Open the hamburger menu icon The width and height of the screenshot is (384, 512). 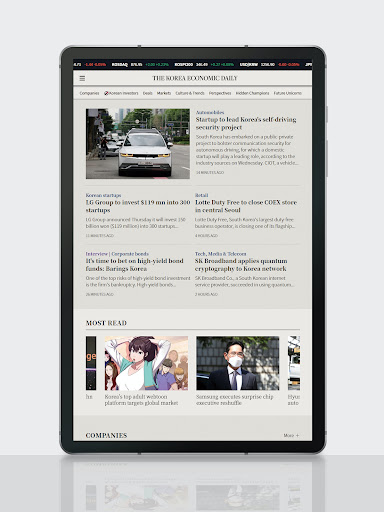(82, 78)
